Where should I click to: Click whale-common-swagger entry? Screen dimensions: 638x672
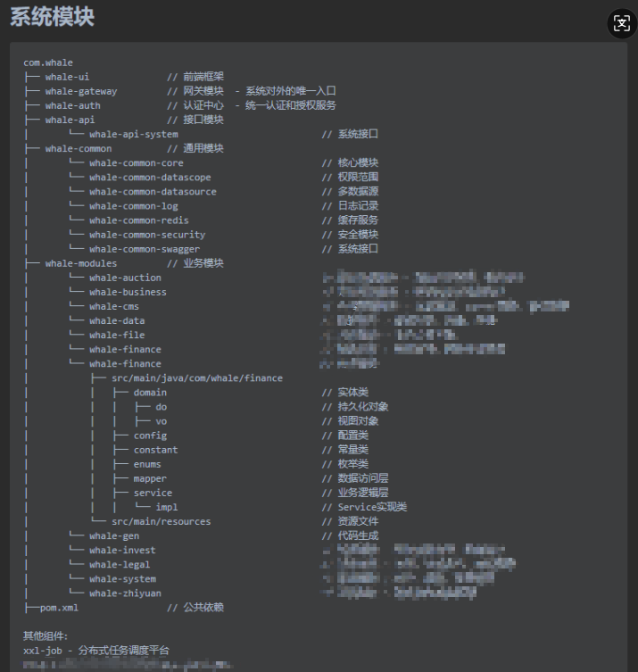pyautogui.click(x=145, y=249)
